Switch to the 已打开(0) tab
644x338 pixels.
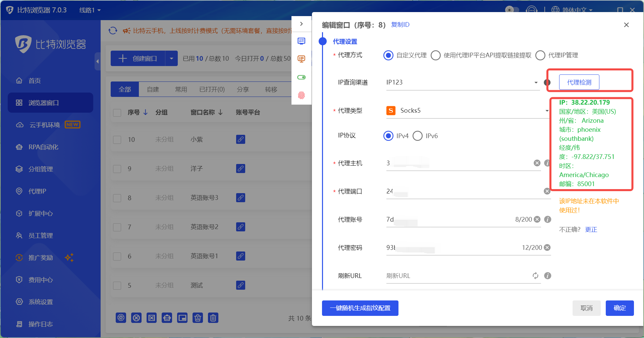(212, 89)
